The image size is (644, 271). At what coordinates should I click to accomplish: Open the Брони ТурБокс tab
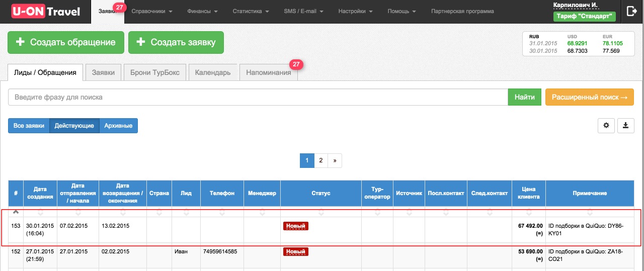point(155,72)
